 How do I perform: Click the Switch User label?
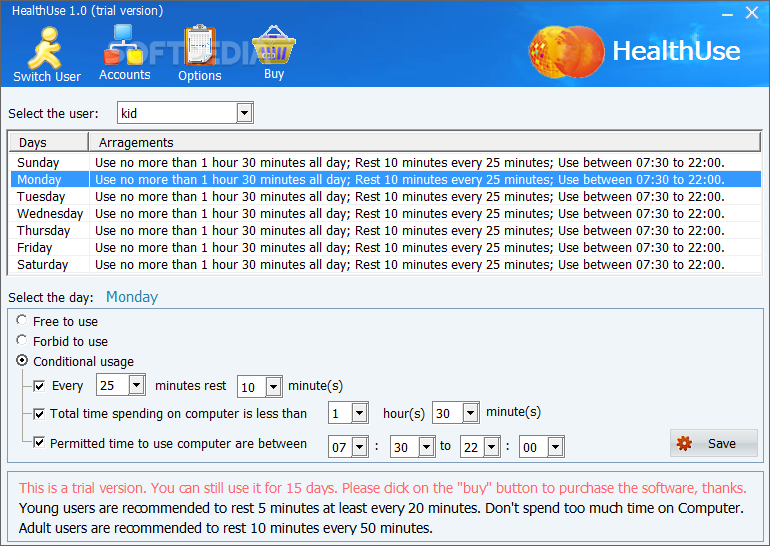point(47,77)
